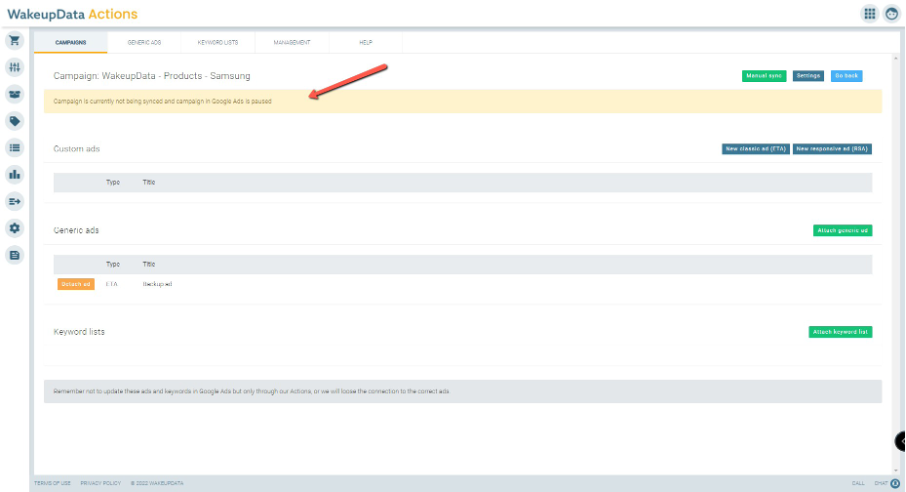906x492 pixels.
Task: Click the 'not being synced' warning message
Action: pos(162,101)
